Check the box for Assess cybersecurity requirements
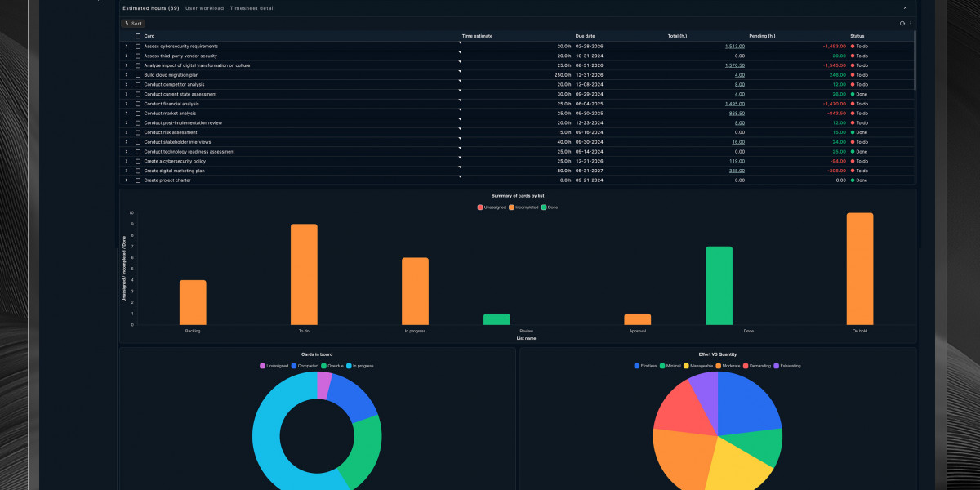 tap(138, 46)
